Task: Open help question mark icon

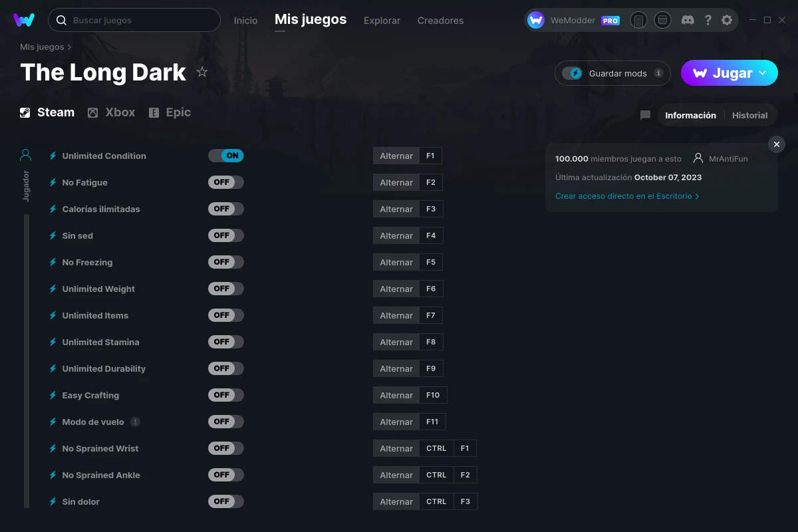Action: (x=708, y=20)
